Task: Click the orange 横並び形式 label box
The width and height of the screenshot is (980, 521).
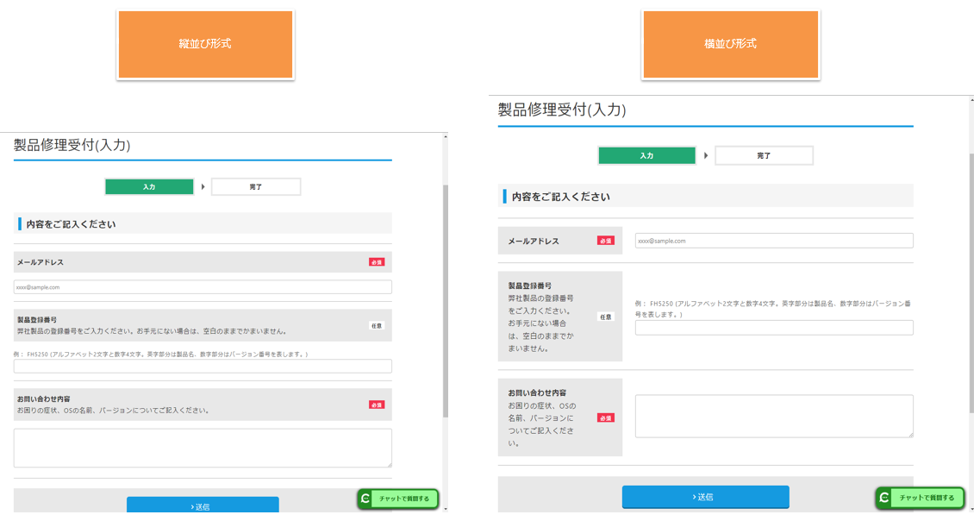Action: [730, 44]
